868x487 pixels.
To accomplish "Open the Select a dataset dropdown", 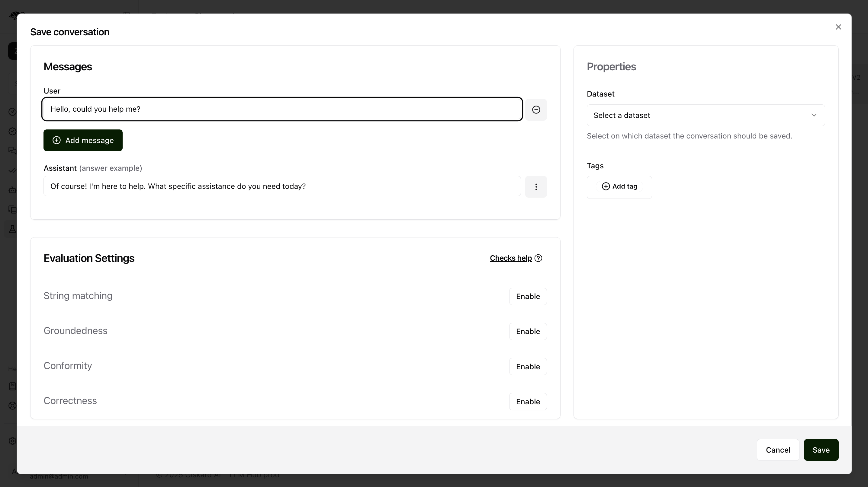I will pos(706,116).
